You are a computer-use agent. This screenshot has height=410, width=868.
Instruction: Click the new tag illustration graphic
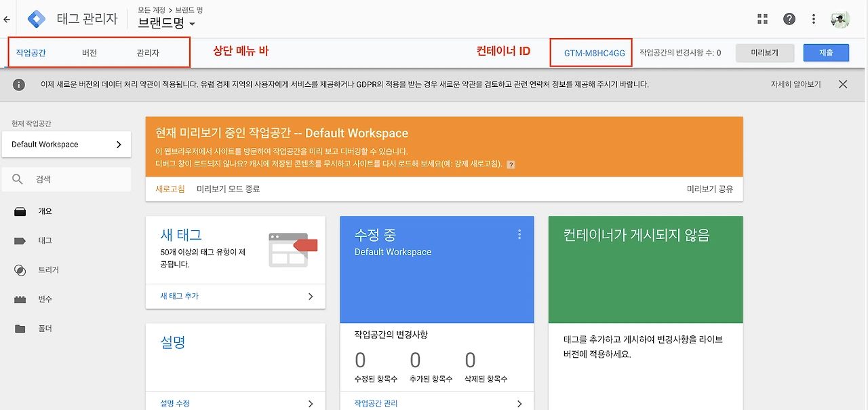[292, 249]
